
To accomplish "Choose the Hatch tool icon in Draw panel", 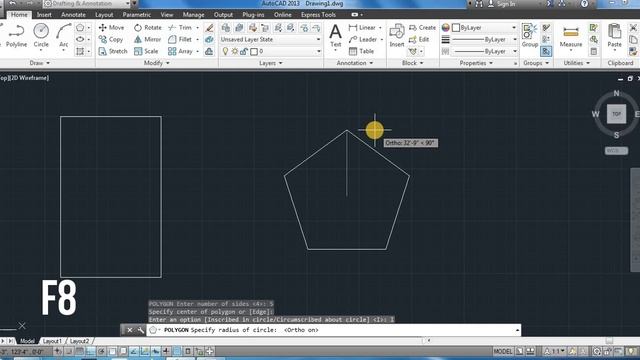I will pos(80,51).
